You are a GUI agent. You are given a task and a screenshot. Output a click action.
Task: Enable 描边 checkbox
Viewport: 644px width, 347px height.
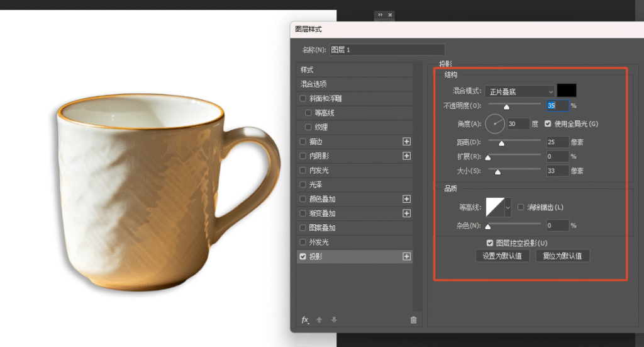pos(303,142)
